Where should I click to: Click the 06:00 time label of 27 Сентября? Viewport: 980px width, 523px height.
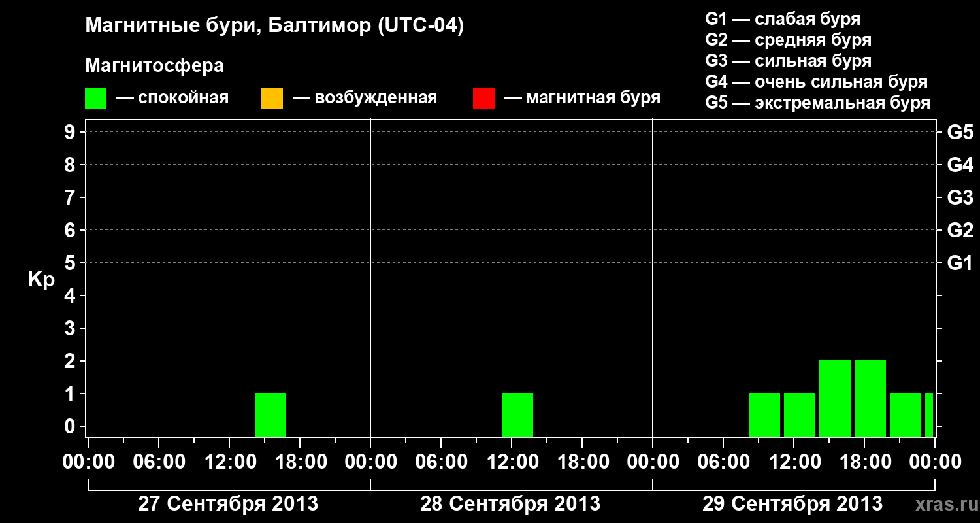click(159, 462)
